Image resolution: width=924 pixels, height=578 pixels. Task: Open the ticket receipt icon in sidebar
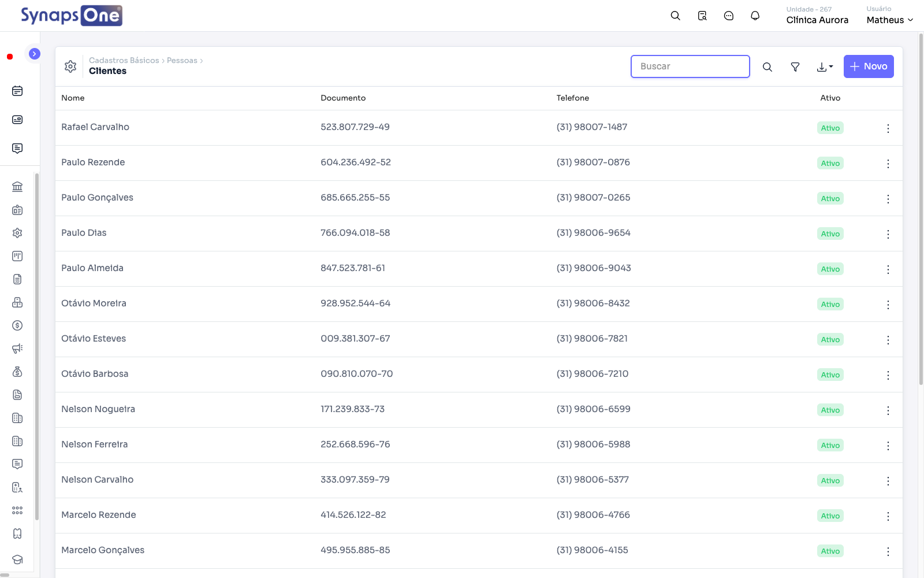pos(17,533)
